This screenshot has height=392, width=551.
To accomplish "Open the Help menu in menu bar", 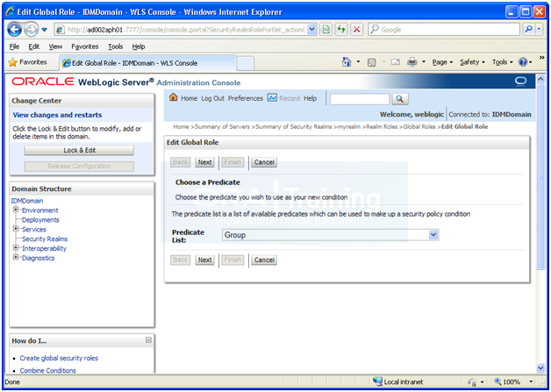I will [139, 46].
